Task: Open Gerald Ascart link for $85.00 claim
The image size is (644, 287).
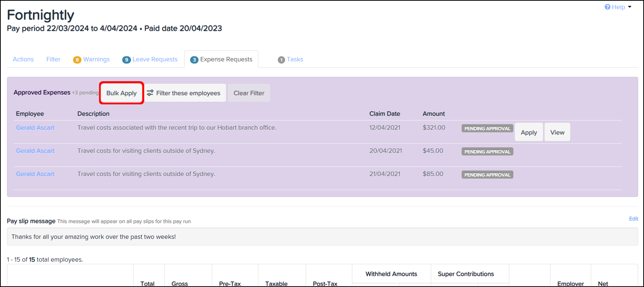Action: (35, 174)
